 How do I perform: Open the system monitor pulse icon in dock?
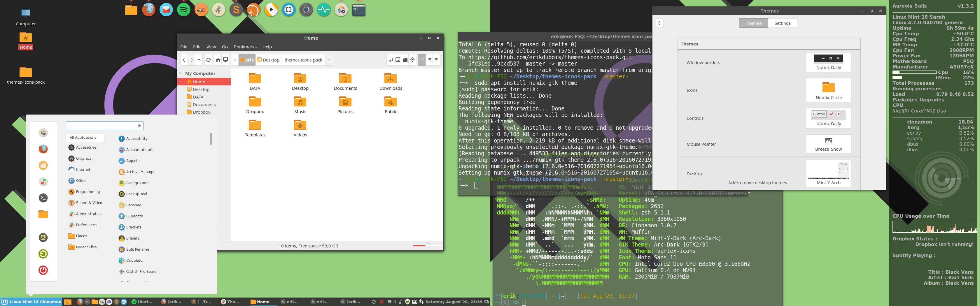pos(324,10)
